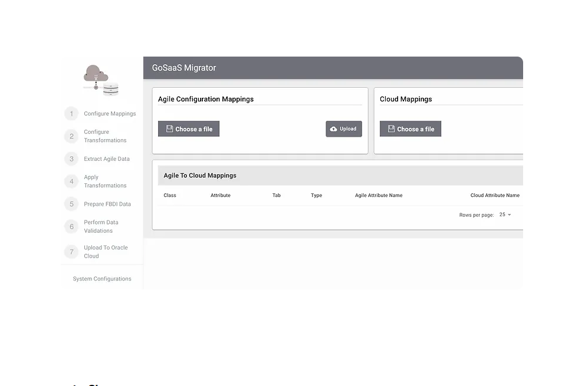Click the GoSaaS cloud database logo
Viewport: 588px width, 386px height.
101,81
